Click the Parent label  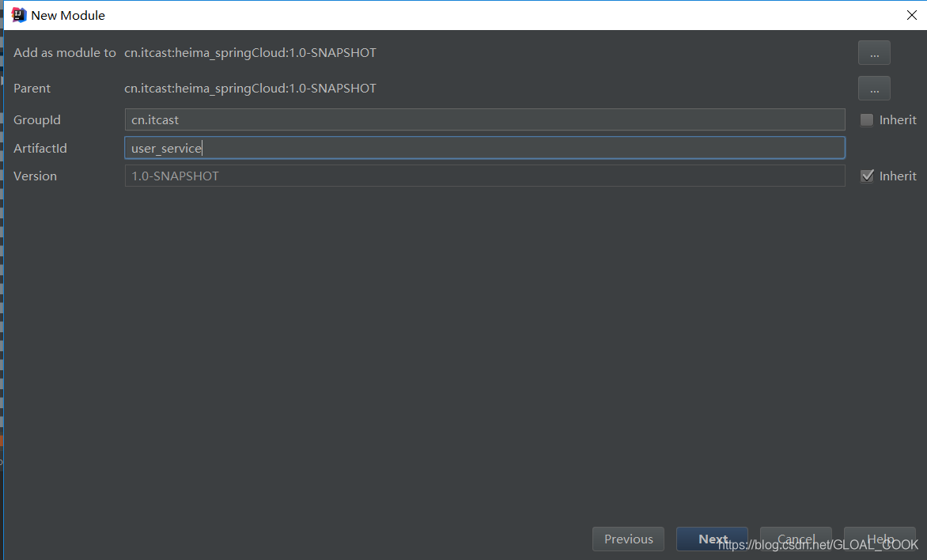coord(32,88)
